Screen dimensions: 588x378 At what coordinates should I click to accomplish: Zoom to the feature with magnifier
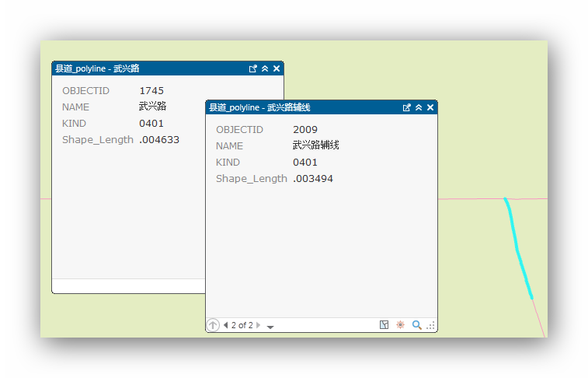coord(416,325)
